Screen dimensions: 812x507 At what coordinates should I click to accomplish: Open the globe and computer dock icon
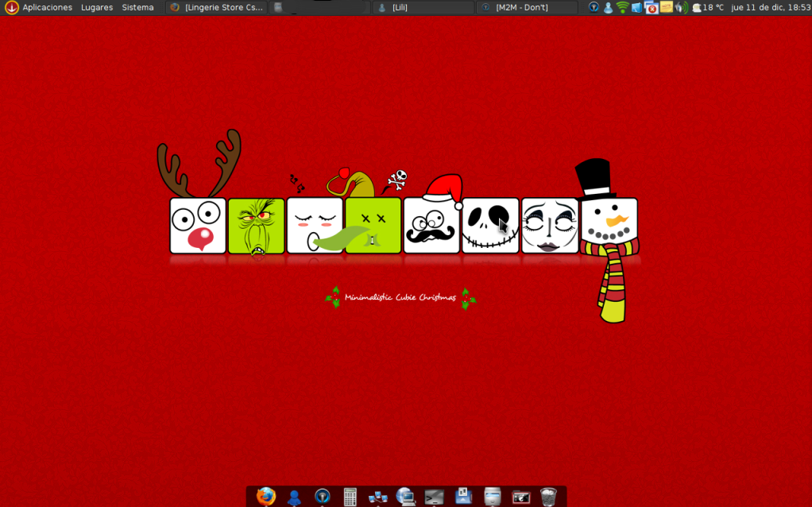coord(406,497)
